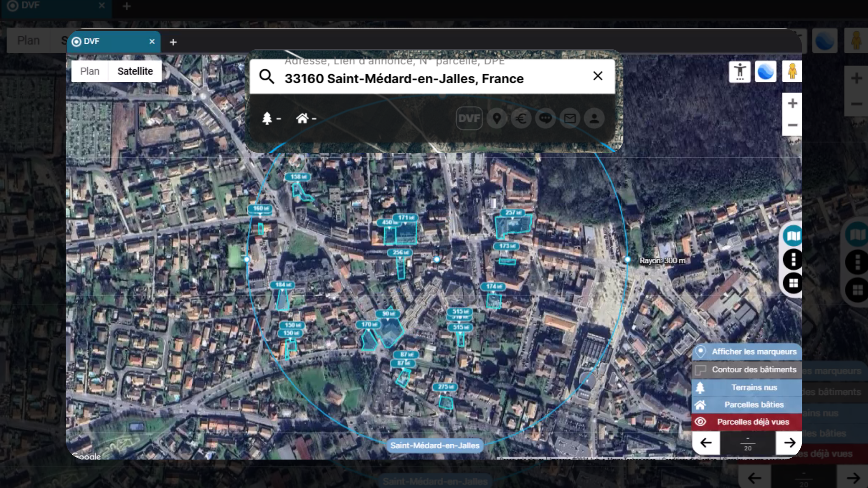
Task: Zoom out with the front map minus button
Action: coord(792,125)
